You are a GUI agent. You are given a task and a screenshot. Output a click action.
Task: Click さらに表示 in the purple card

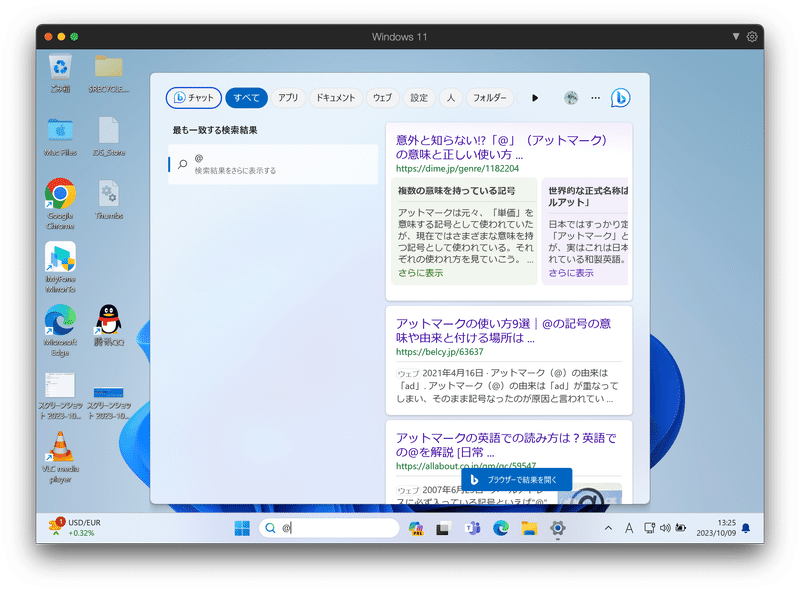(x=571, y=273)
